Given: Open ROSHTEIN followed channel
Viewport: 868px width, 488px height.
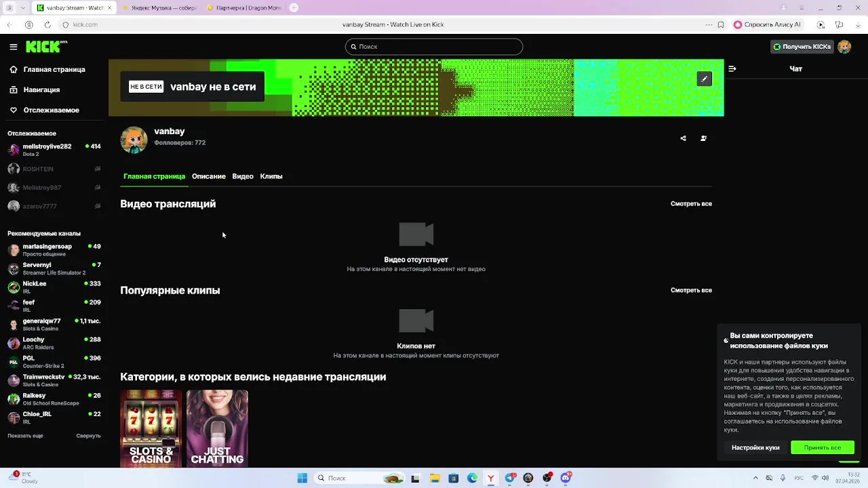Looking at the screenshot, I should coord(54,169).
